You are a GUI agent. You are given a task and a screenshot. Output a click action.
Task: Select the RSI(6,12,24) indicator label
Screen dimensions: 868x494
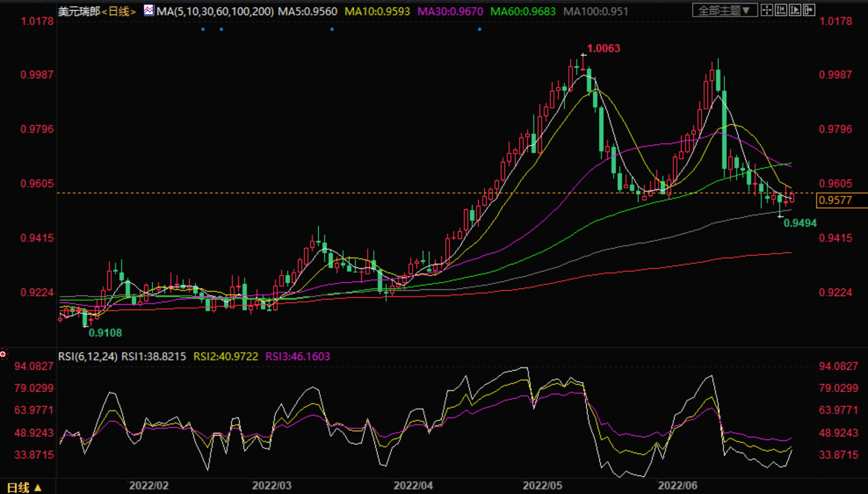coord(87,356)
